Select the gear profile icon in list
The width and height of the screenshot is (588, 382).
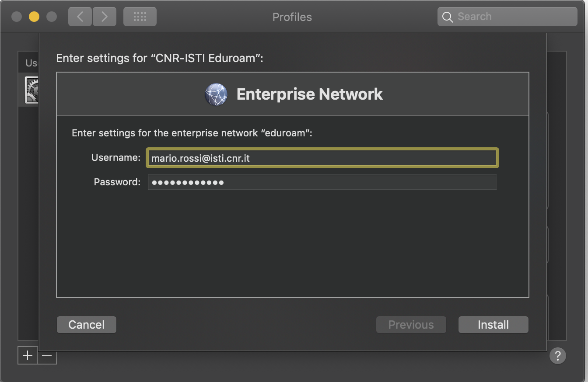[x=32, y=90]
